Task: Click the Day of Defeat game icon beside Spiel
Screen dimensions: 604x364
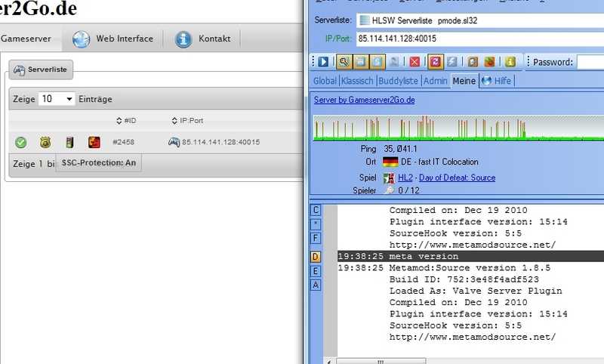Action: tap(389, 178)
